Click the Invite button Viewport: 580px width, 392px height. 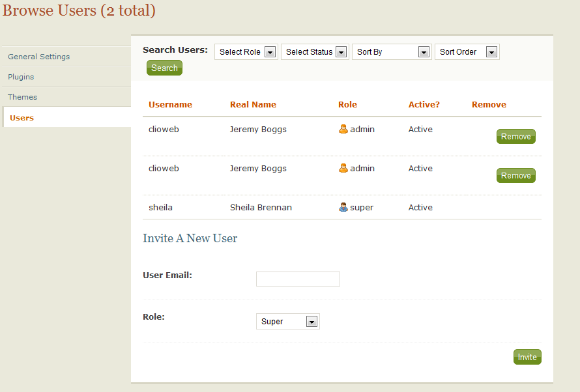[x=527, y=357]
